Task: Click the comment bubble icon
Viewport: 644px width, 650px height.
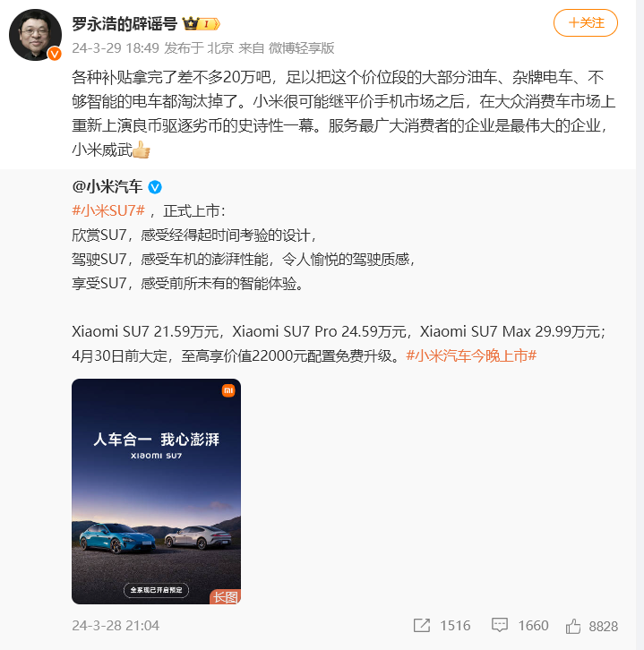Action: pyautogui.click(x=499, y=625)
